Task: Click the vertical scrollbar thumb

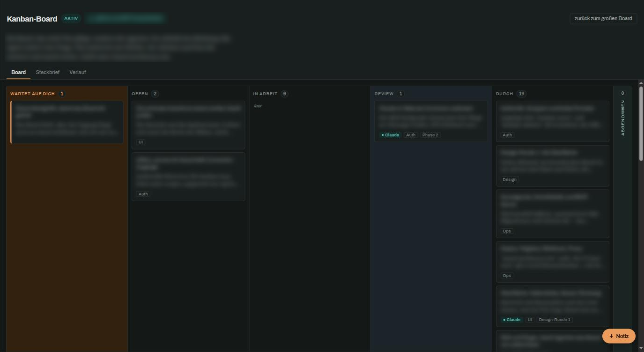Action: pos(641,124)
